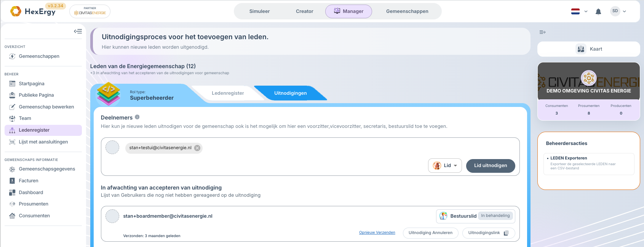Open the notifications bell
This screenshot has width=644, height=247.
(598, 11)
